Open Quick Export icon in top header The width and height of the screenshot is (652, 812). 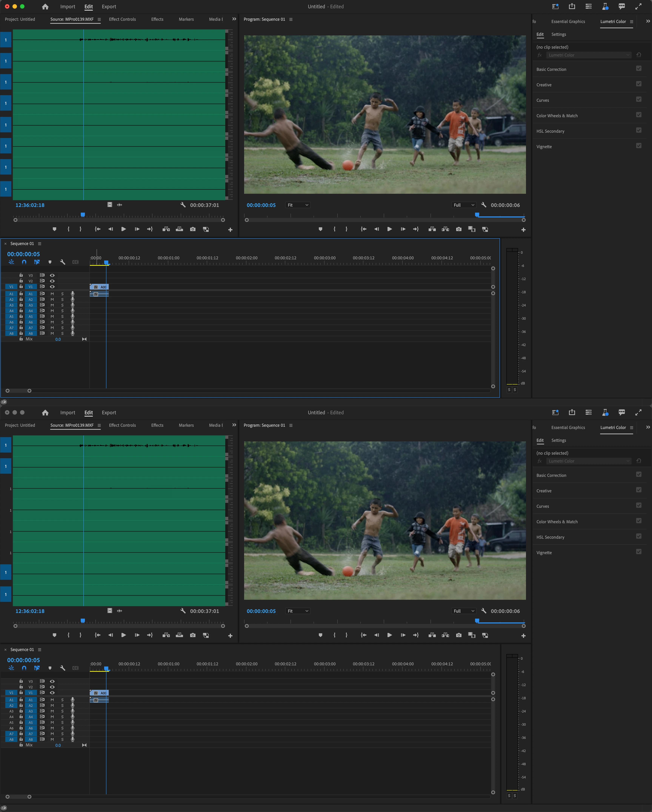(572, 6)
